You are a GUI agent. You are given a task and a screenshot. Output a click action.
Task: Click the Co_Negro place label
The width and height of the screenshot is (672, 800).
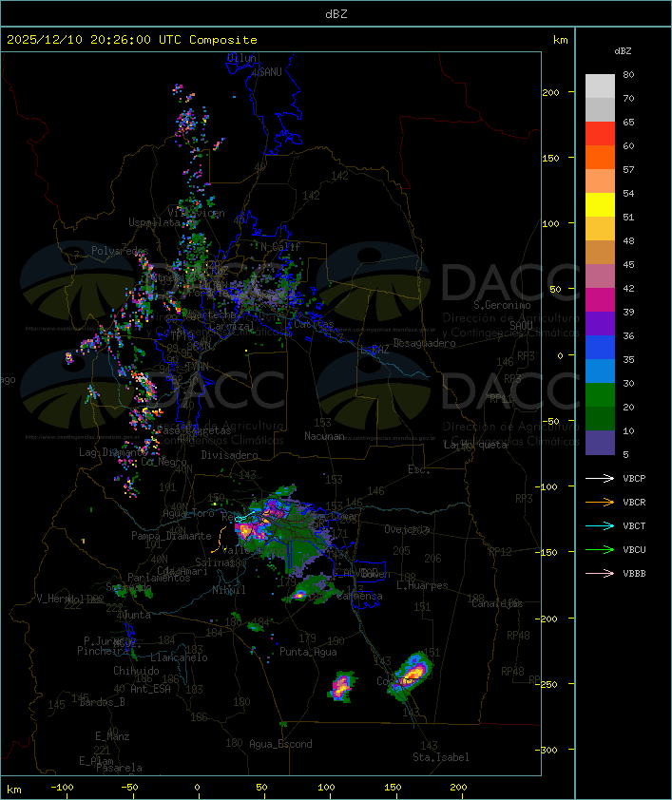coord(163,462)
